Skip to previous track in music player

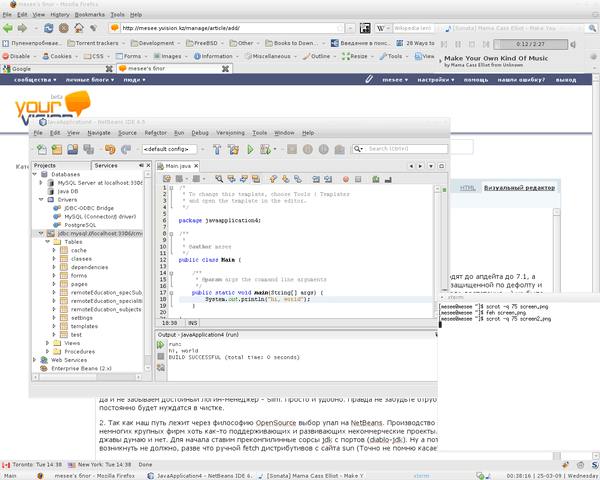[444, 44]
